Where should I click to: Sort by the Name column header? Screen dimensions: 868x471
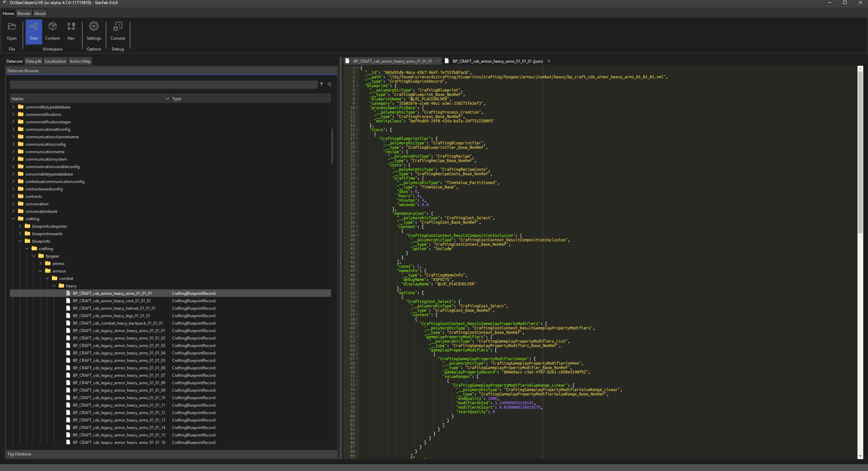pyautogui.click(x=90, y=99)
